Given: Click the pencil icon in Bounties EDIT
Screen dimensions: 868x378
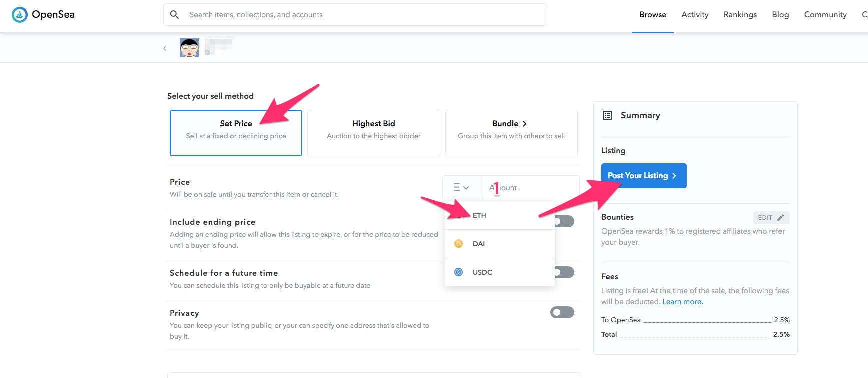Looking at the screenshot, I should 781,217.
